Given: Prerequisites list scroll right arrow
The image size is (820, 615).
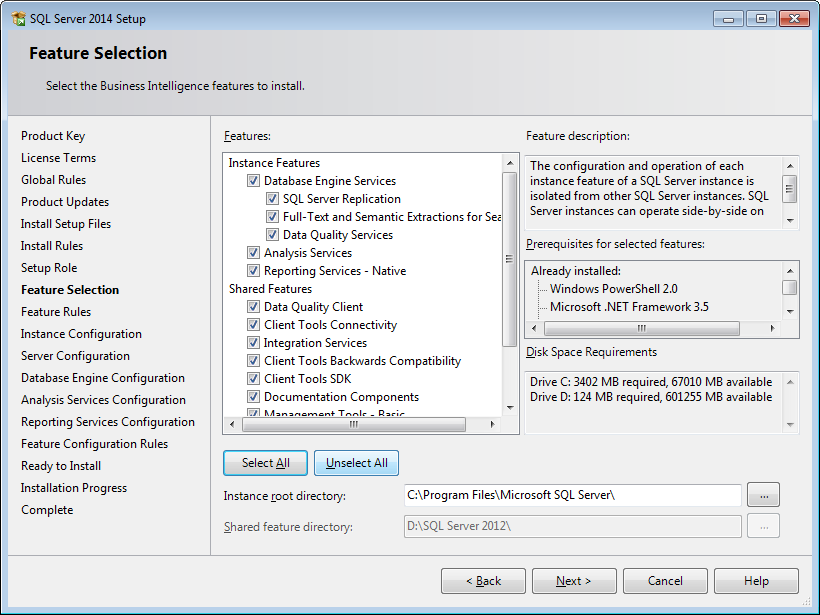Looking at the screenshot, I should (772, 328).
